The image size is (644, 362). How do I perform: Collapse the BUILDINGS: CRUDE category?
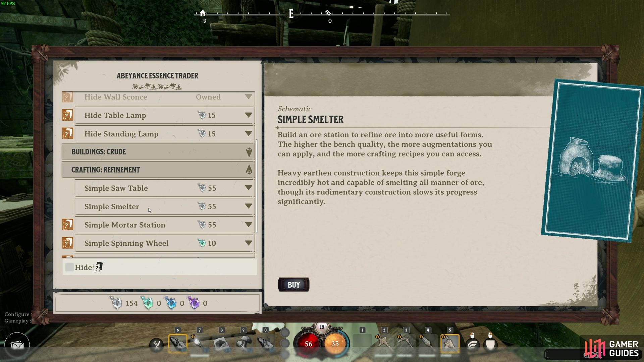pos(248,152)
